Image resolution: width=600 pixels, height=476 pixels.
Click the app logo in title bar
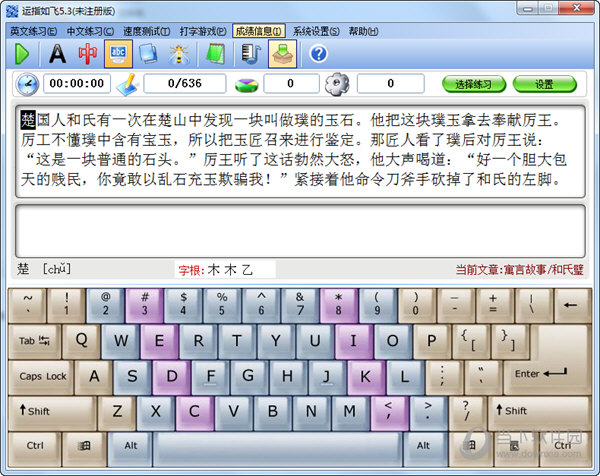click(x=11, y=11)
